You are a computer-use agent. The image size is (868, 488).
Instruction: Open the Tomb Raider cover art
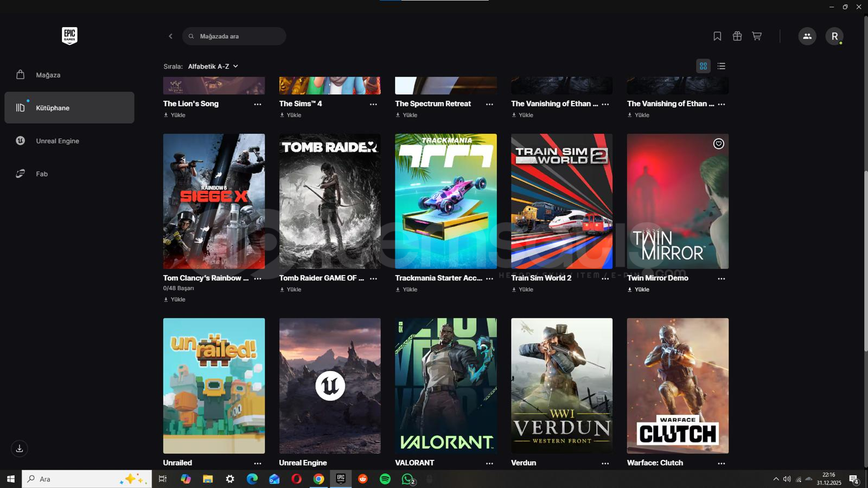[x=330, y=201]
